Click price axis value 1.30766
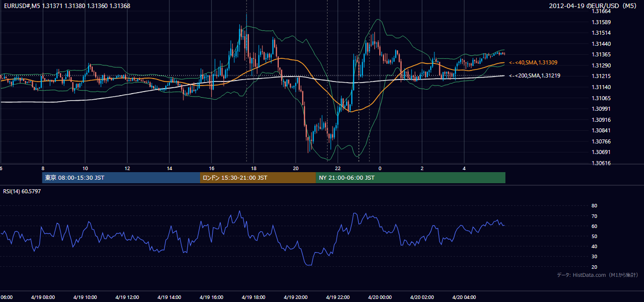The image size is (644, 302). [601, 141]
